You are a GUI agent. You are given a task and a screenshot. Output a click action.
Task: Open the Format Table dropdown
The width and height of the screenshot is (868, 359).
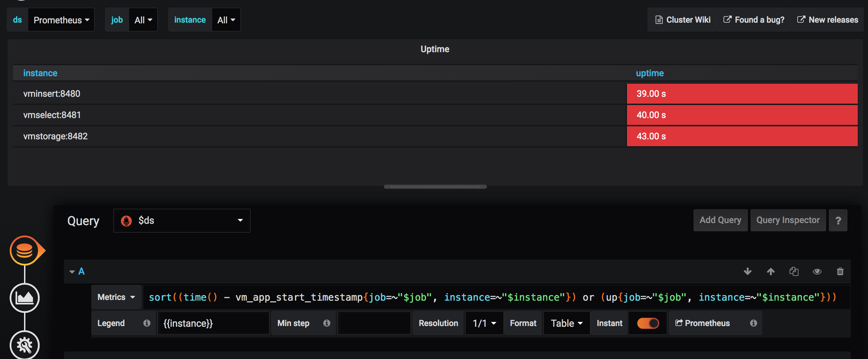[x=567, y=323]
